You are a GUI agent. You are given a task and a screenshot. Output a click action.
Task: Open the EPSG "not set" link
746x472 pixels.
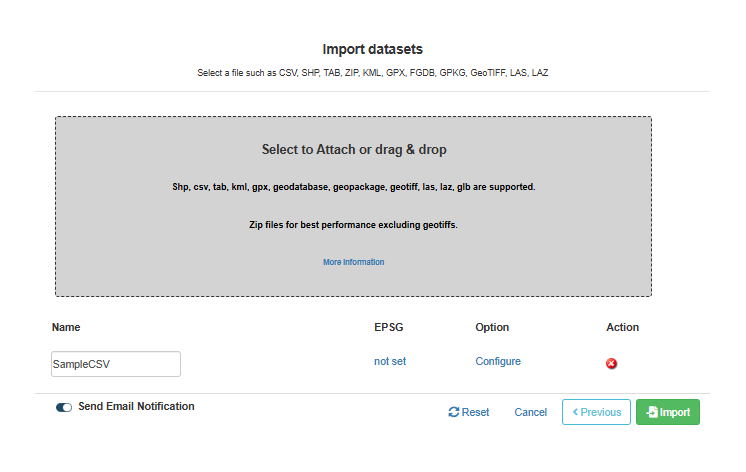coord(390,361)
